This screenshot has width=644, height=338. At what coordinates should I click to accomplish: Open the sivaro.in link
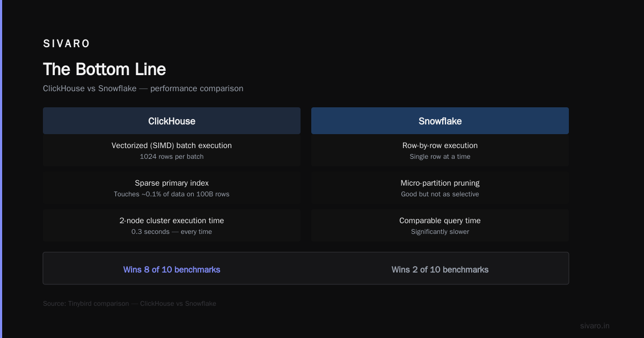pos(595,326)
